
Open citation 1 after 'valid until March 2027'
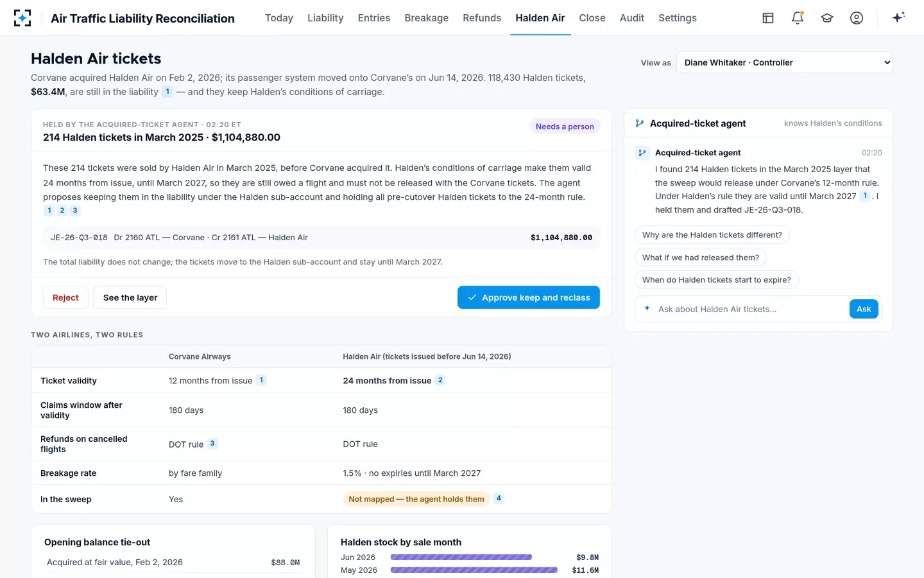click(865, 196)
